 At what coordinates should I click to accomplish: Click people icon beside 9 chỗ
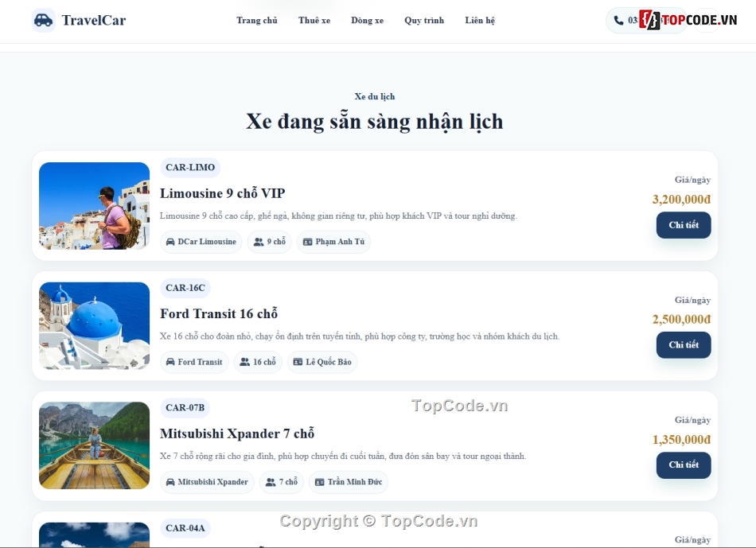point(259,242)
